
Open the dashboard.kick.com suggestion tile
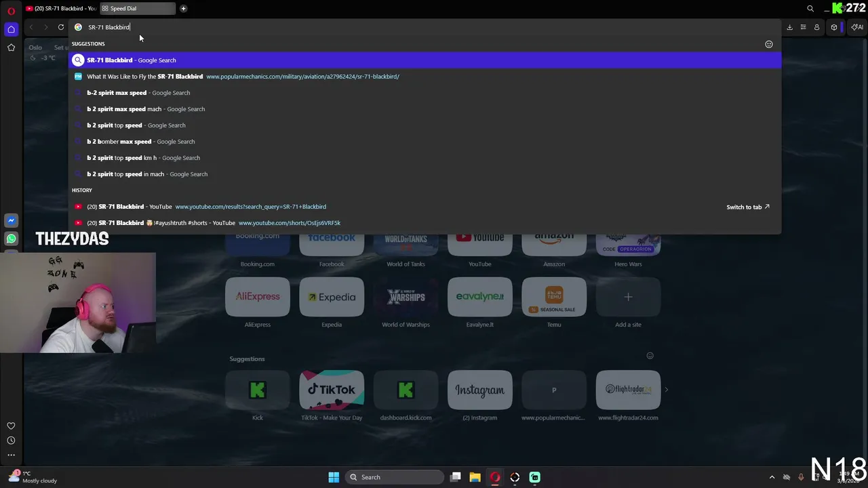(406, 390)
